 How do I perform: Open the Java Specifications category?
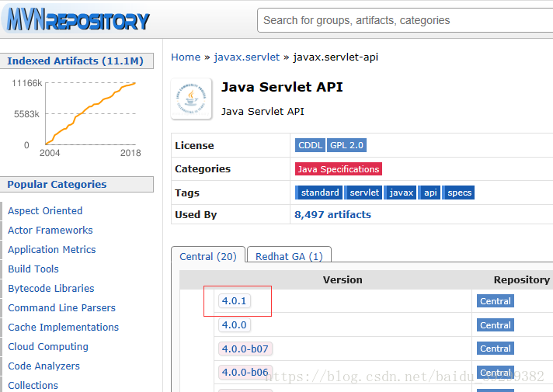click(x=339, y=169)
